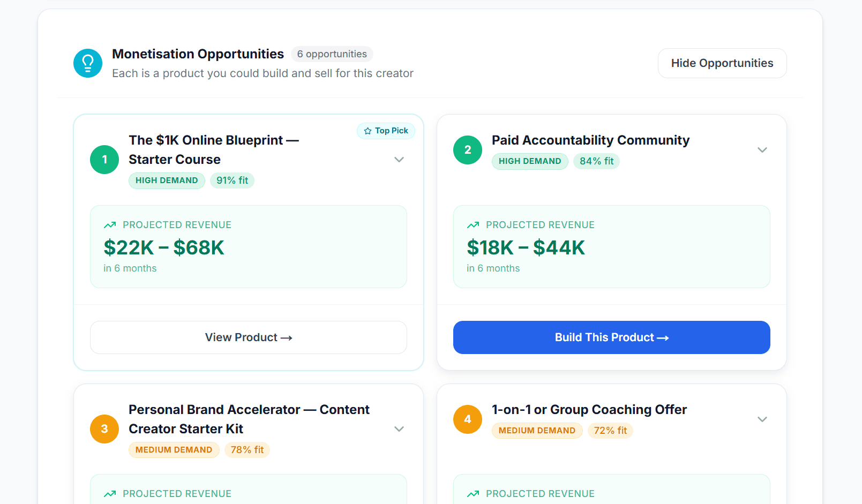Screen dimensions: 862x504
Task: Click "in 6 months" under $18K – $44K
Action: [493, 268]
